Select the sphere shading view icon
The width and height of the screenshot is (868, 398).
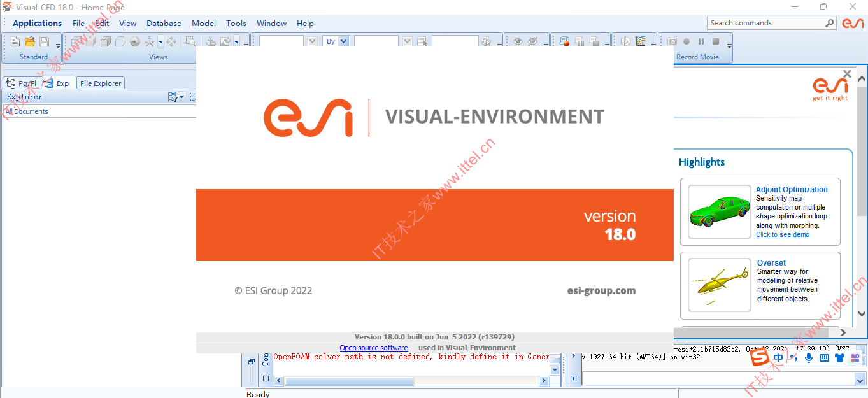pos(135,41)
